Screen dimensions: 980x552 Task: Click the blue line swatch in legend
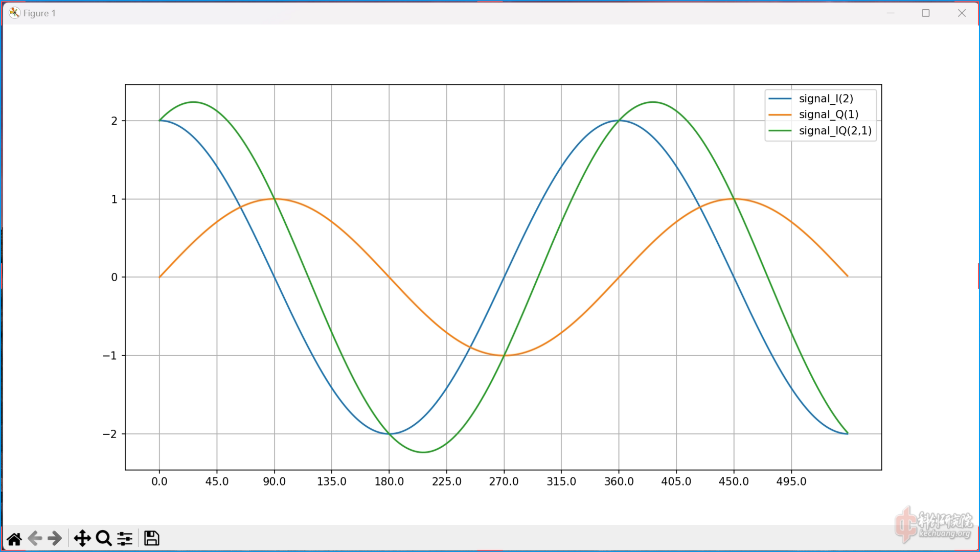[780, 99]
